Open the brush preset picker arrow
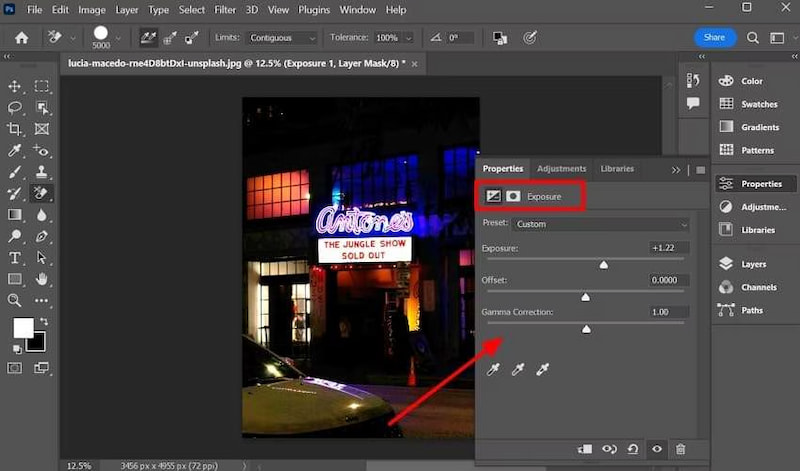The width and height of the screenshot is (800, 471). click(x=118, y=38)
